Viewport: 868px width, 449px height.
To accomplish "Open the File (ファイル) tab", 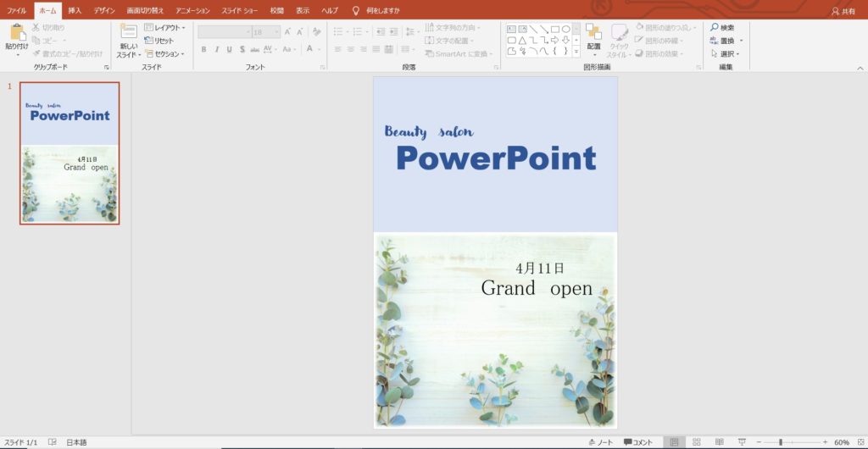I will [x=16, y=10].
